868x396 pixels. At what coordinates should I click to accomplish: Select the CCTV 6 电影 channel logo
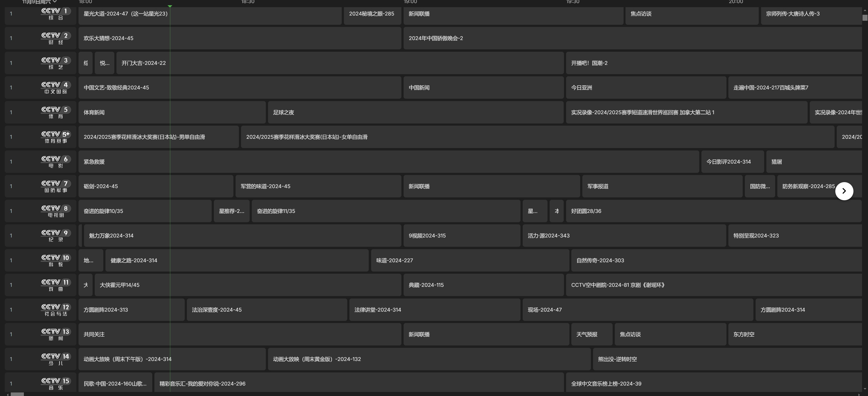(x=56, y=162)
